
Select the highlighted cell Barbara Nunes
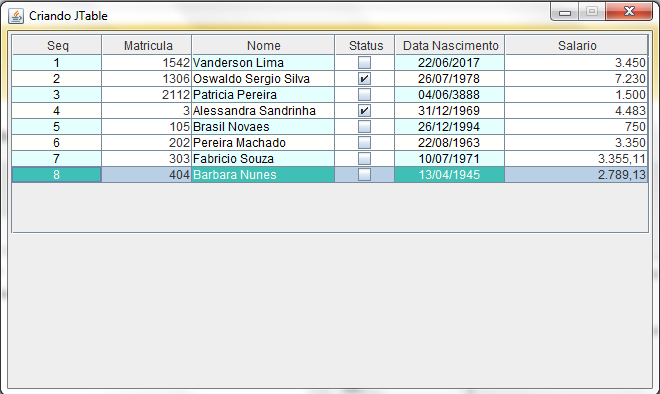click(x=263, y=175)
